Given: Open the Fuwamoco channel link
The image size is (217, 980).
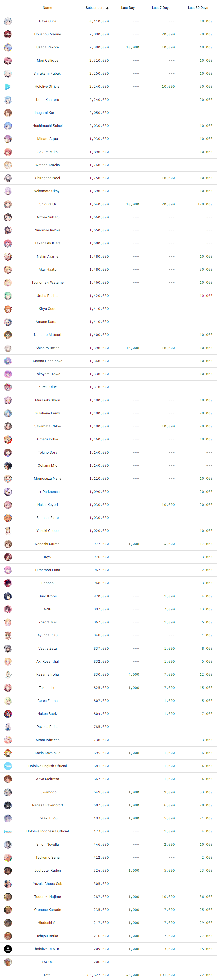Looking at the screenshot, I should pyautogui.click(x=47, y=792).
